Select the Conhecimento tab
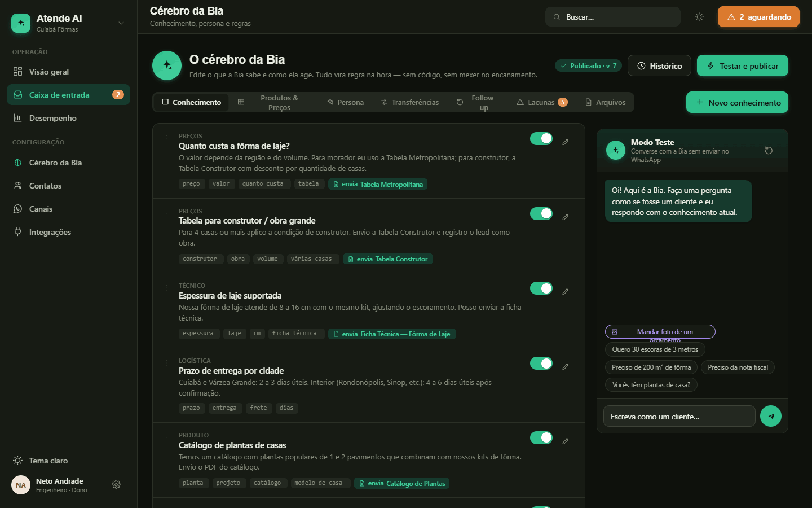Viewport: 812px width, 508px height. [x=191, y=102]
